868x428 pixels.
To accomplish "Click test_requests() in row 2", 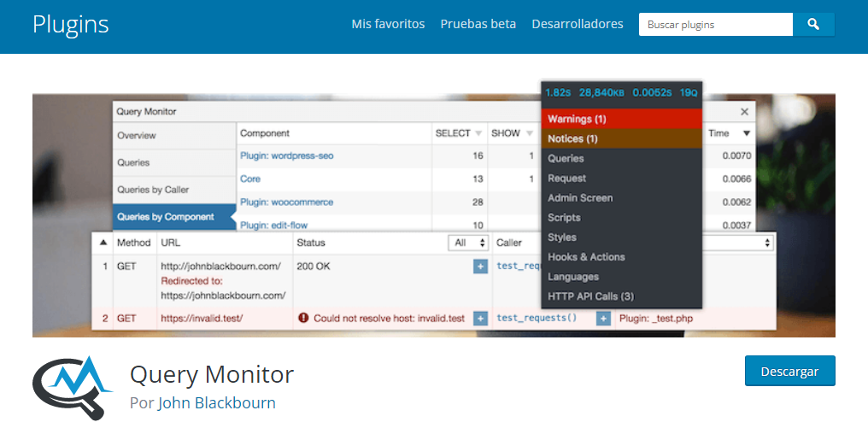I will 537,318.
